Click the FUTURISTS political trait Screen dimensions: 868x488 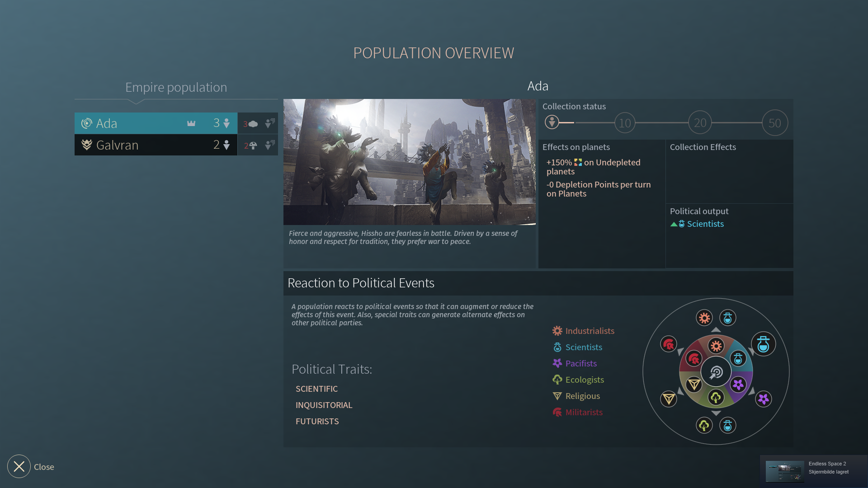[x=317, y=422]
